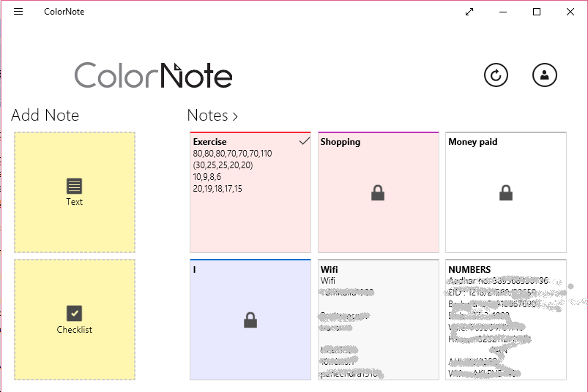Click lock icon on Shopping note
The image size is (588, 392).
(x=378, y=193)
